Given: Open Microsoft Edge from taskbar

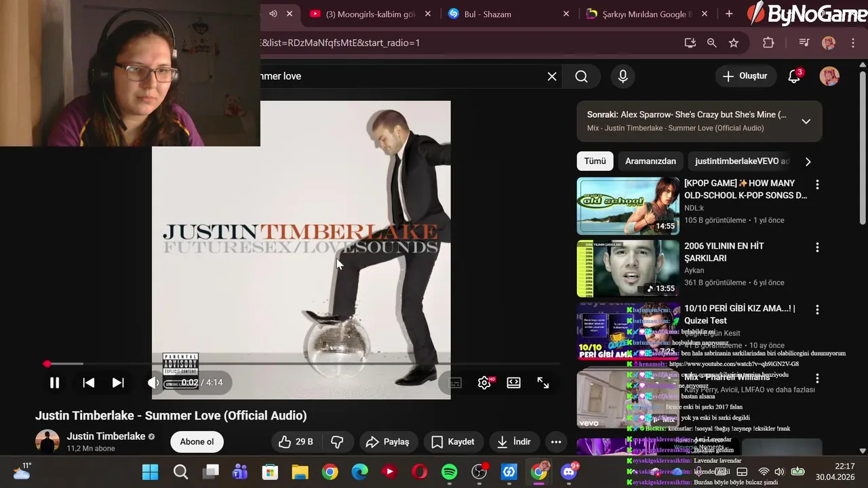Looking at the screenshot, I should (x=359, y=472).
